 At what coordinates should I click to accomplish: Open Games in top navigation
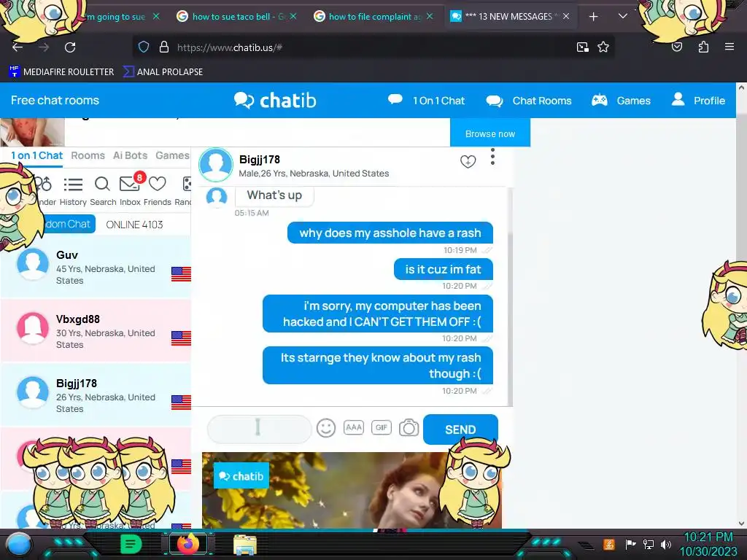coord(621,101)
